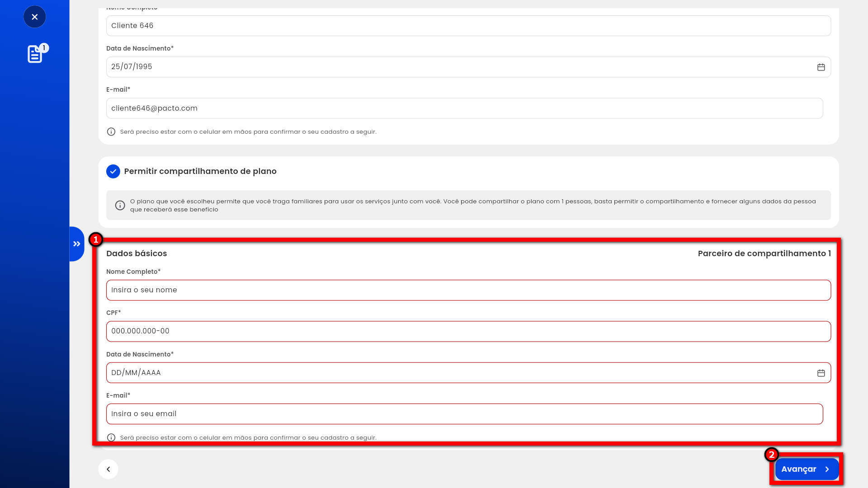868x488 pixels.
Task: Click 'Permitir compartilhamento de plano' label text
Action: tap(200, 171)
